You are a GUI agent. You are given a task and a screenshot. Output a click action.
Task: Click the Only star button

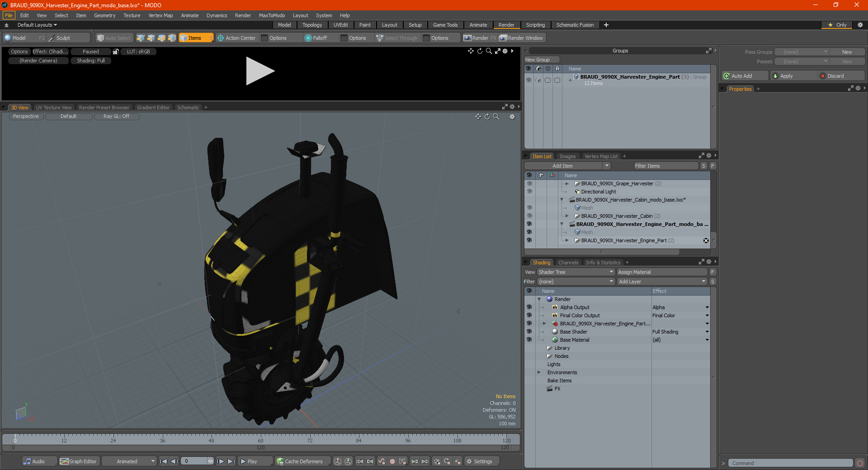pyautogui.click(x=837, y=25)
